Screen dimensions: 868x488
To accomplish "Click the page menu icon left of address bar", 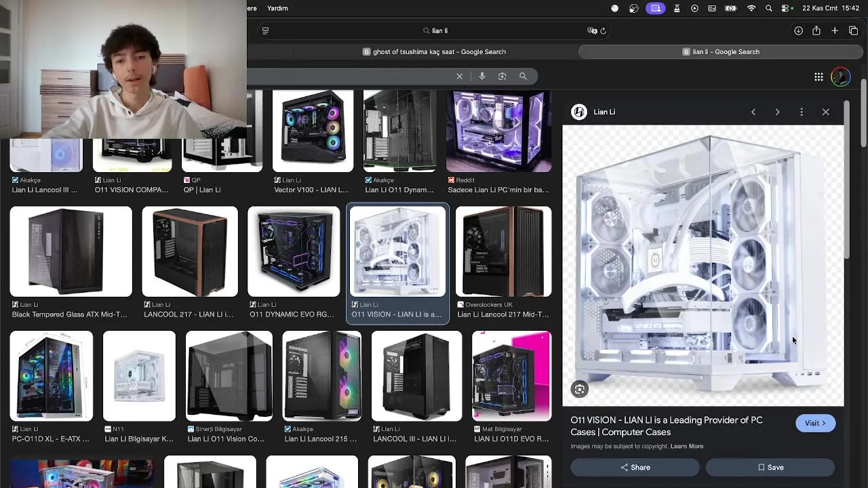I will point(265,30).
